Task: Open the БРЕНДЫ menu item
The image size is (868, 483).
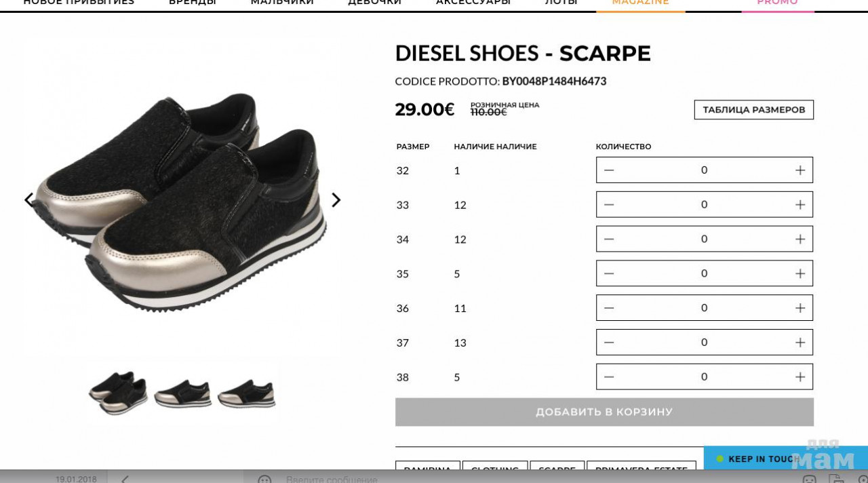Action: pyautogui.click(x=193, y=3)
